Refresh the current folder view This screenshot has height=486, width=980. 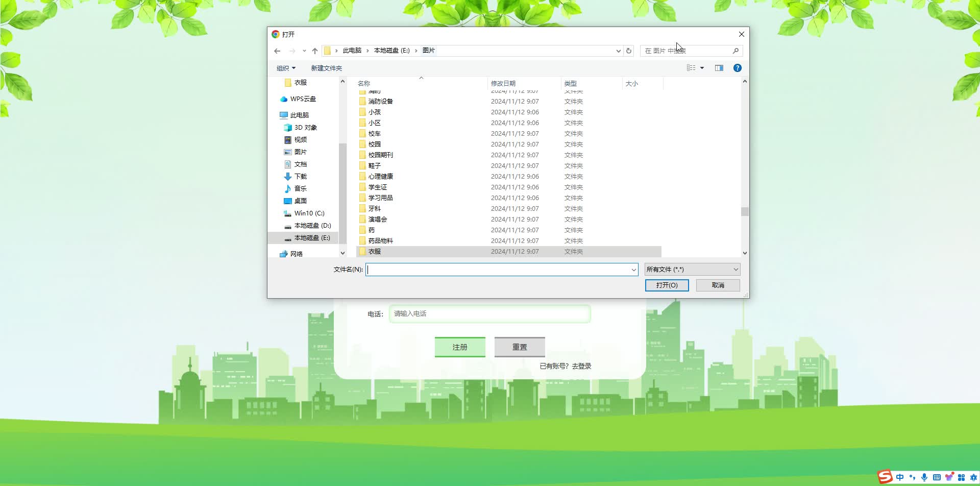(x=629, y=51)
